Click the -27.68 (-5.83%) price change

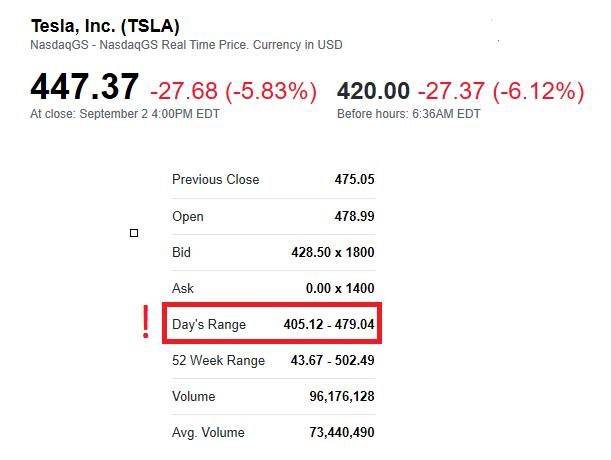tap(233, 91)
